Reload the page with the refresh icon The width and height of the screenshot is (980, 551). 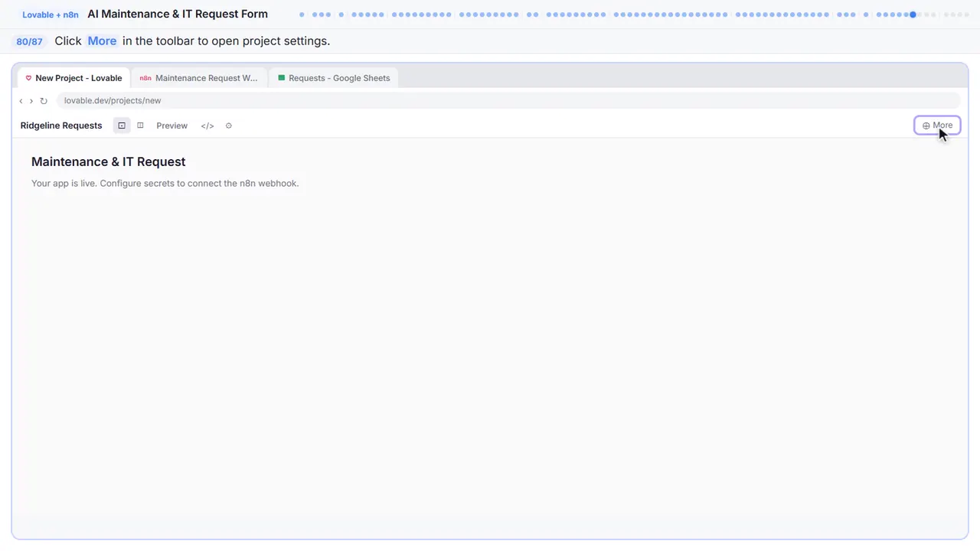coord(44,101)
